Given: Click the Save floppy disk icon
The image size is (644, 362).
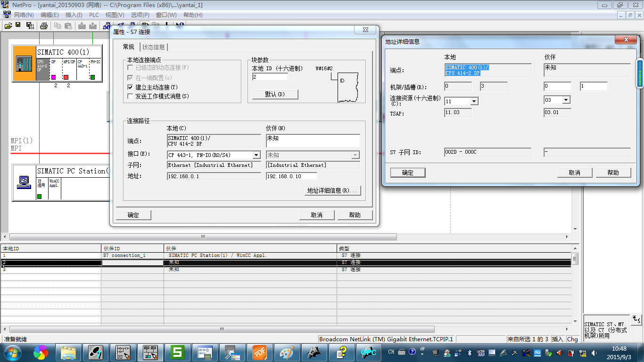Looking at the screenshot, I should pos(18,25).
